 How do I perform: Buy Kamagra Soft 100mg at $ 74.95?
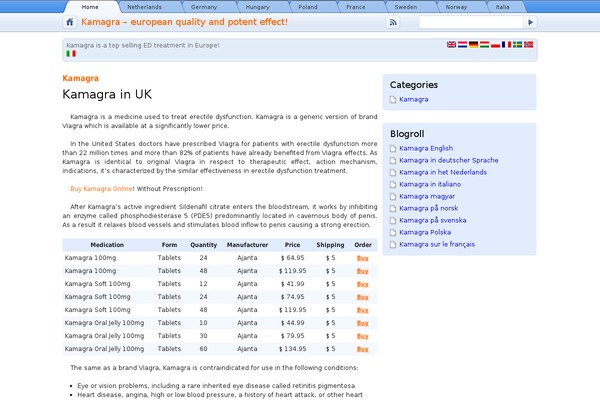[x=362, y=297]
